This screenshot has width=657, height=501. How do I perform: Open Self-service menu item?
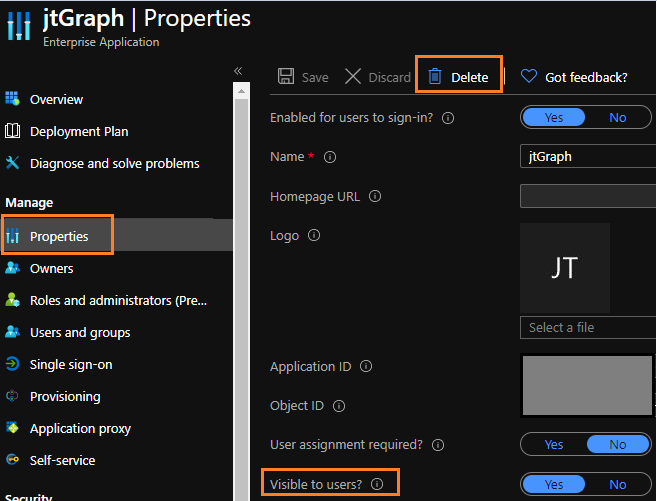[62, 460]
